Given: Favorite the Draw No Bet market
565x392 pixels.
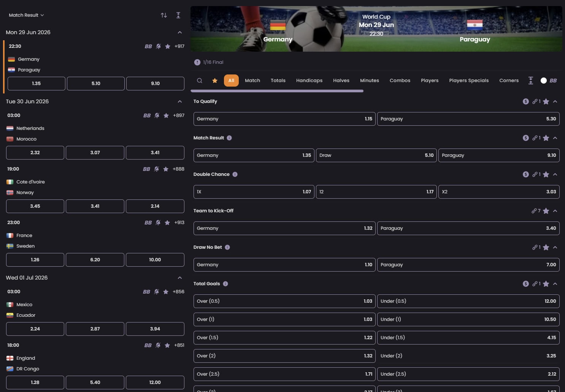Looking at the screenshot, I should click(x=546, y=247).
